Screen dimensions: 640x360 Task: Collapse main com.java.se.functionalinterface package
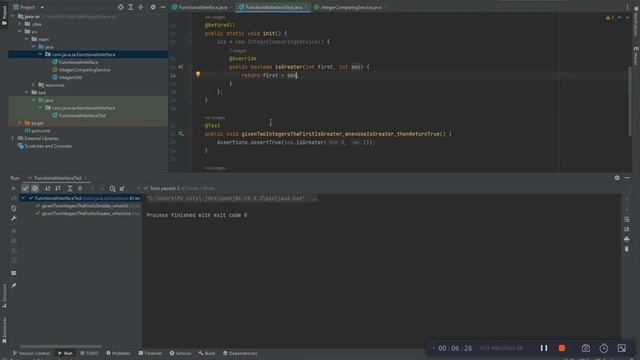click(x=40, y=54)
